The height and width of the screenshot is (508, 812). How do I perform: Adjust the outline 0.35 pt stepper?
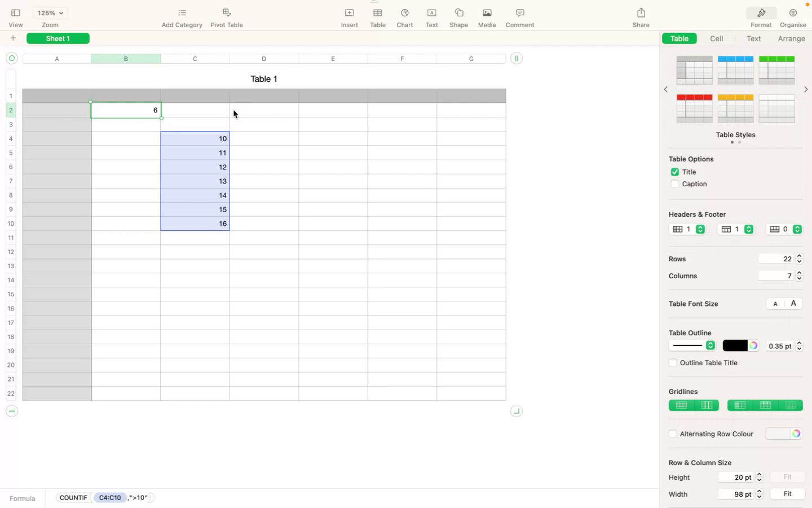800,346
